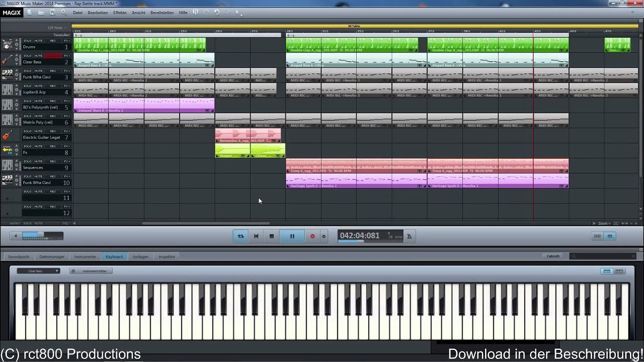644x362 pixels.
Task: Click the Jupiter8 Arp track mixer icon
Action: coord(7,89)
